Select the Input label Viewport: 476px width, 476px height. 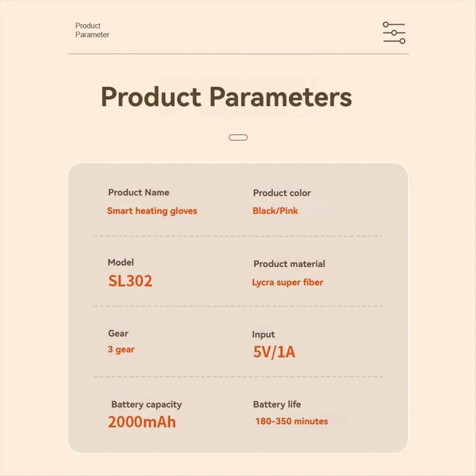[x=263, y=334]
